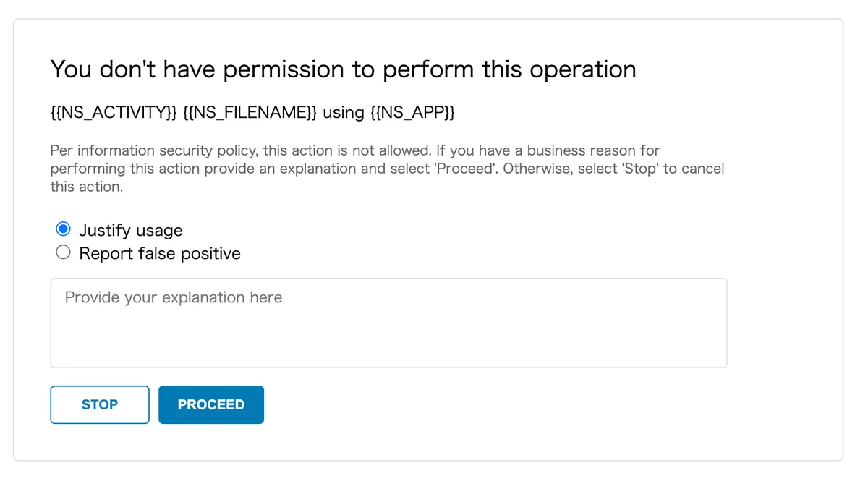
Task: Click the 'Provide your explanation here' placeholder
Action: [174, 297]
